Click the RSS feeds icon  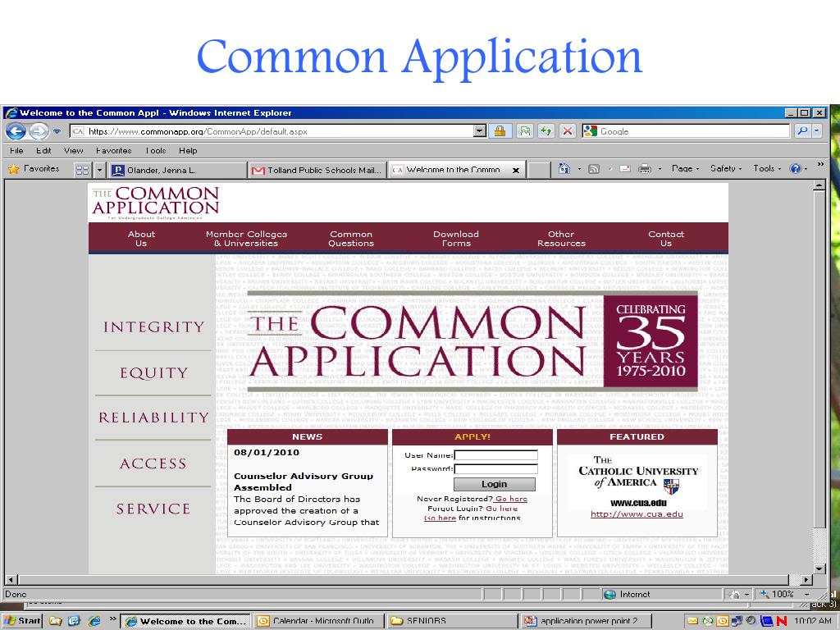594,169
